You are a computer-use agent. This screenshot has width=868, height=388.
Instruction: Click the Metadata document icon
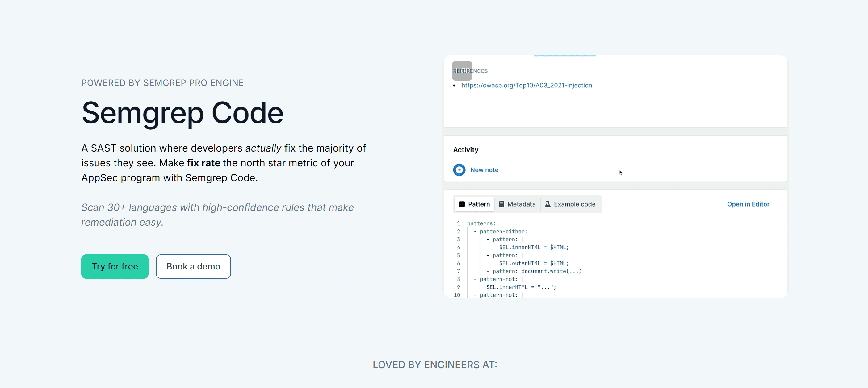point(502,204)
